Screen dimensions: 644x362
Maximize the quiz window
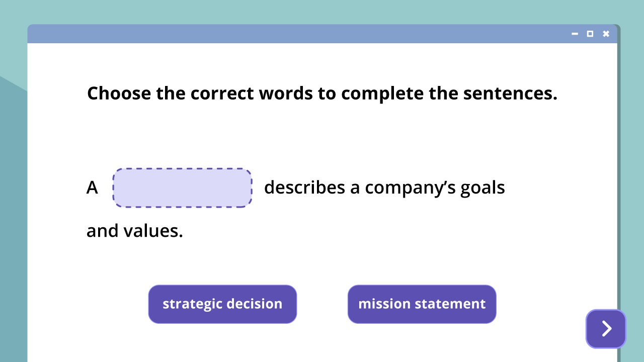coord(590,34)
